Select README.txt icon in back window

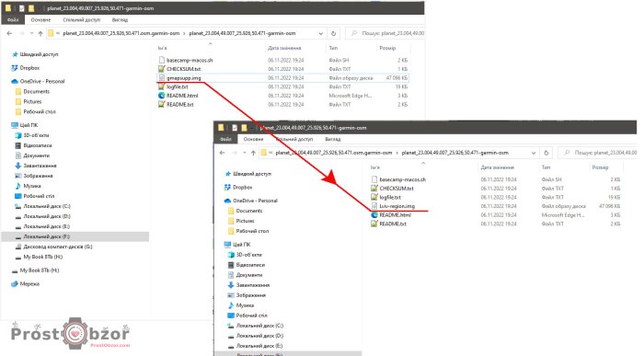[161, 104]
